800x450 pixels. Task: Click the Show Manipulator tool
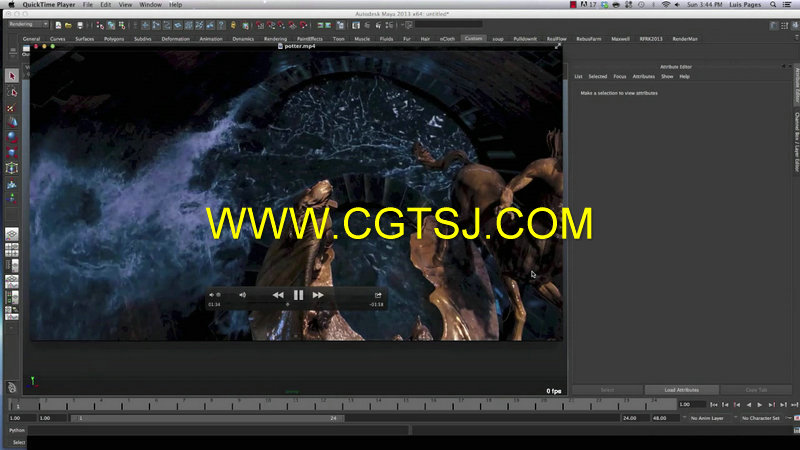[12, 199]
